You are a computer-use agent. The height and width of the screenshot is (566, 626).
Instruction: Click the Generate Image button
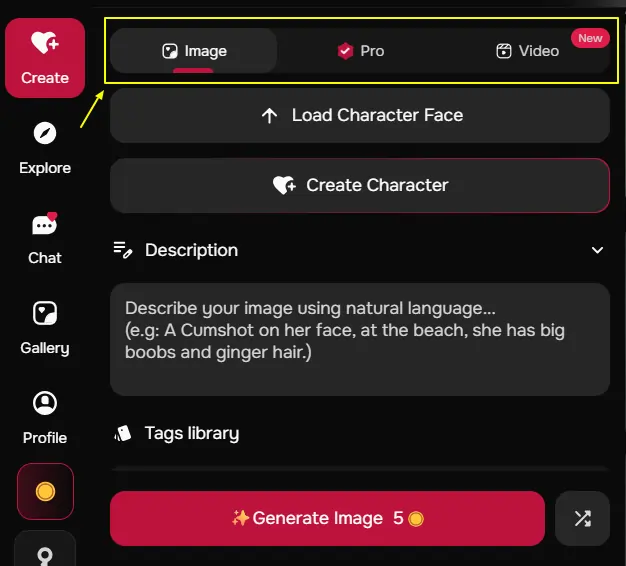327,519
